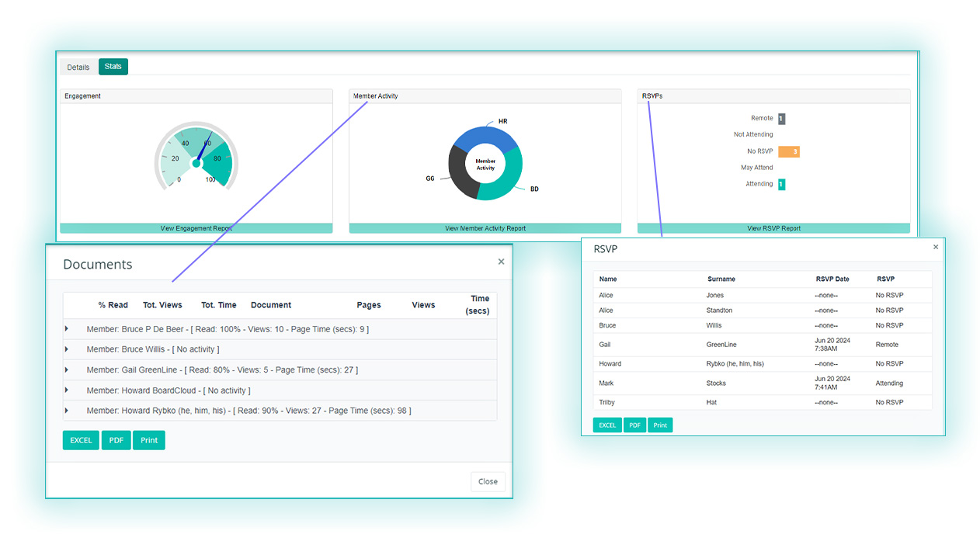This screenshot has width=980, height=548.
Task: Open View Engagement Report
Action: [x=196, y=228]
